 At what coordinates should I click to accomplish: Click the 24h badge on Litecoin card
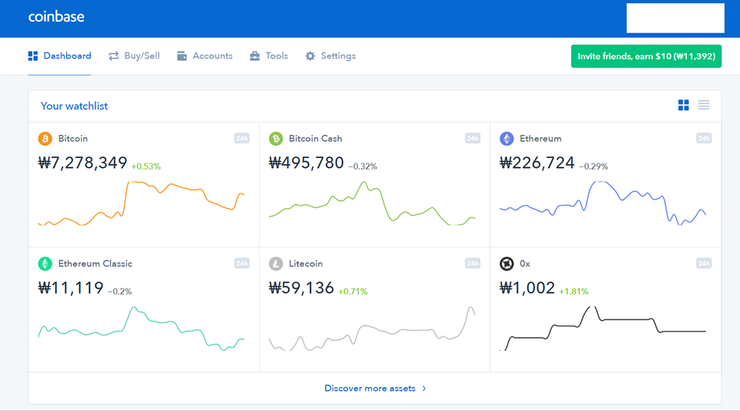[x=472, y=263]
